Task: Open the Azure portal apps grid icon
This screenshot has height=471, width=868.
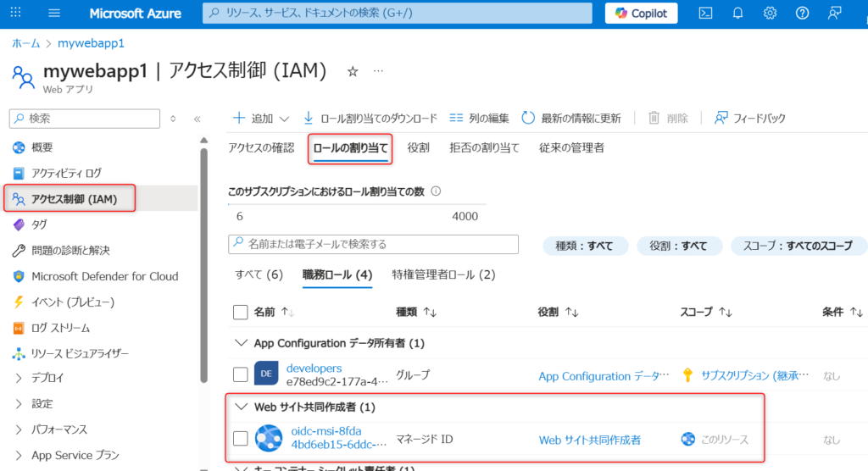Action: [15, 13]
